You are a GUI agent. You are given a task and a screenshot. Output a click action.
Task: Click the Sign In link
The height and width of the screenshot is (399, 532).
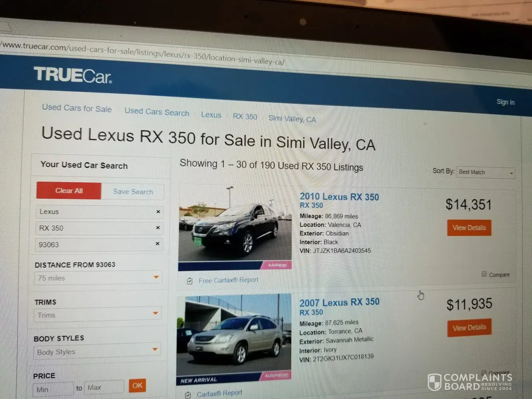[505, 102]
